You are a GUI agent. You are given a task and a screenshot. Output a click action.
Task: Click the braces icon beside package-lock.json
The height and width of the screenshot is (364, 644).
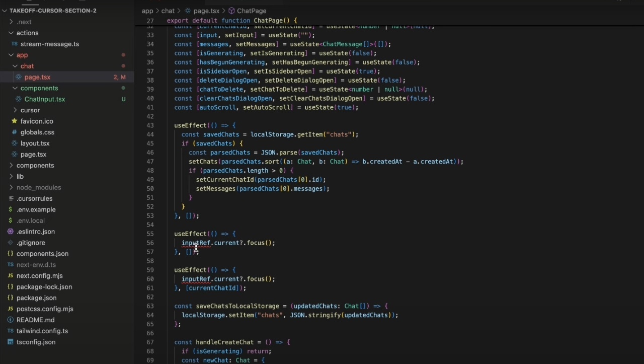coord(11,287)
